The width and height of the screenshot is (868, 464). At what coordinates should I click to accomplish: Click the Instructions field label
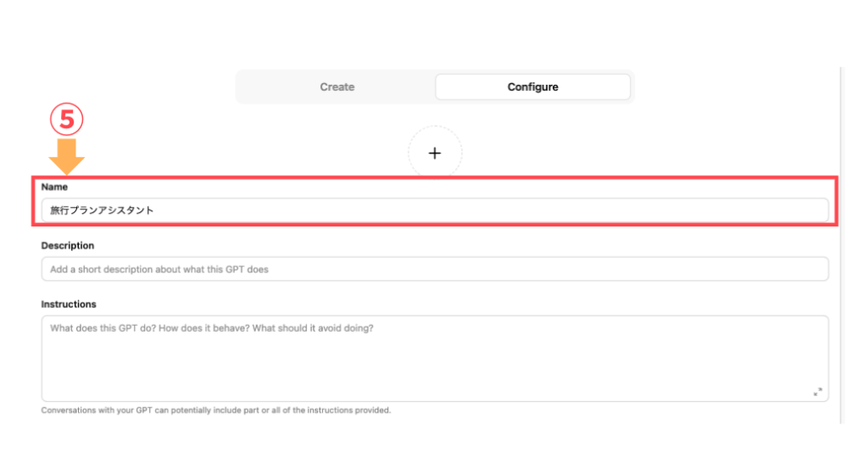(x=69, y=304)
